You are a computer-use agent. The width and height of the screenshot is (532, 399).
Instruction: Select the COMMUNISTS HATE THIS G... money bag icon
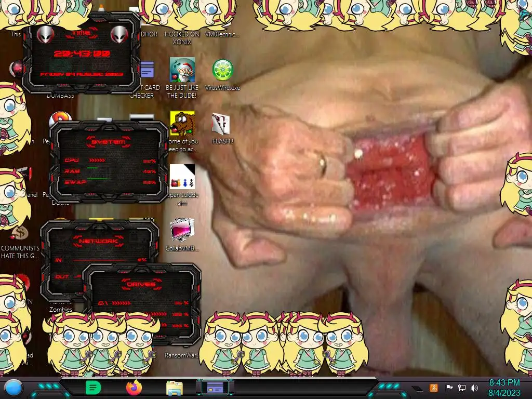pos(20,233)
